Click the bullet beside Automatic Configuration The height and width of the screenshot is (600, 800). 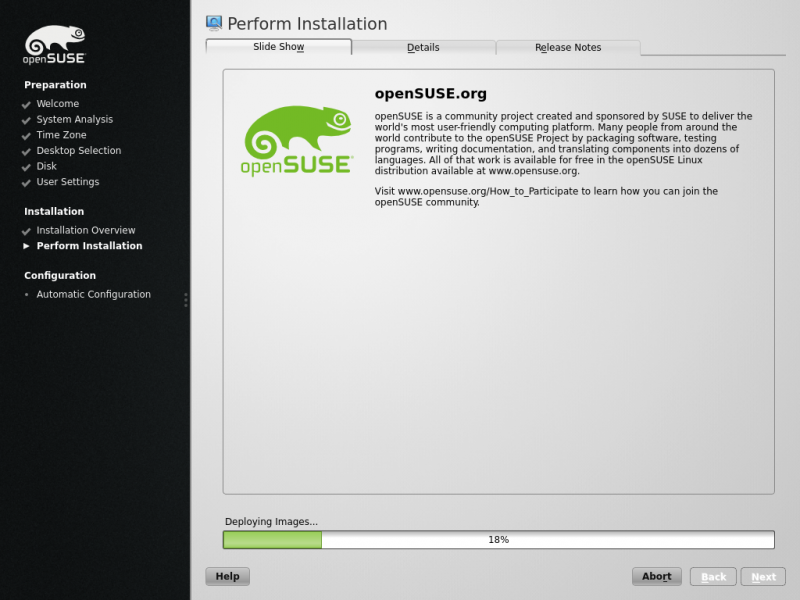click(27, 294)
